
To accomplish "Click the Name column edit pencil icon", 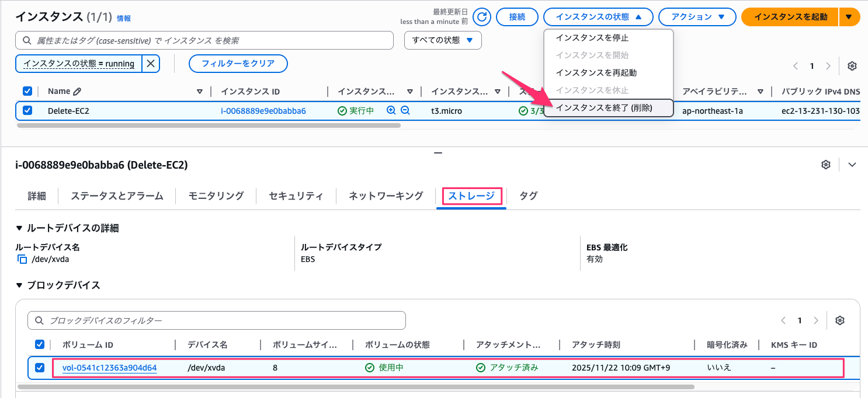I will pos(77,91).
